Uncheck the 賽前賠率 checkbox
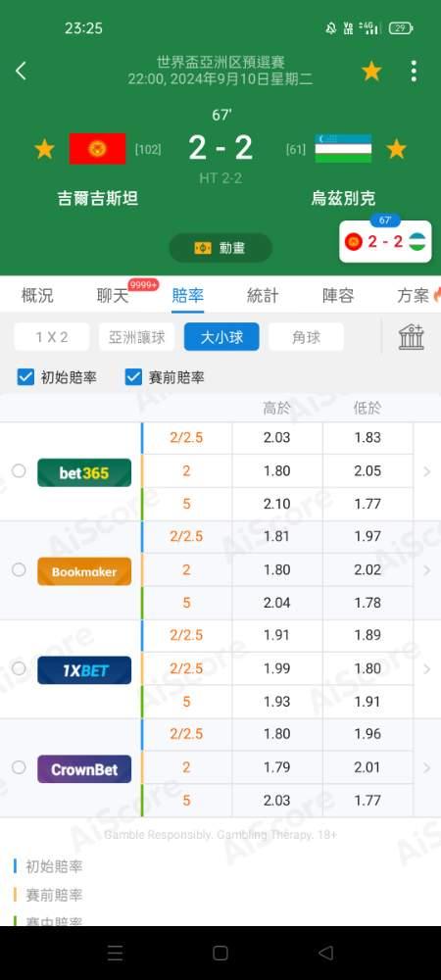This screenshot has height=980, width=441. coord(133,377)
